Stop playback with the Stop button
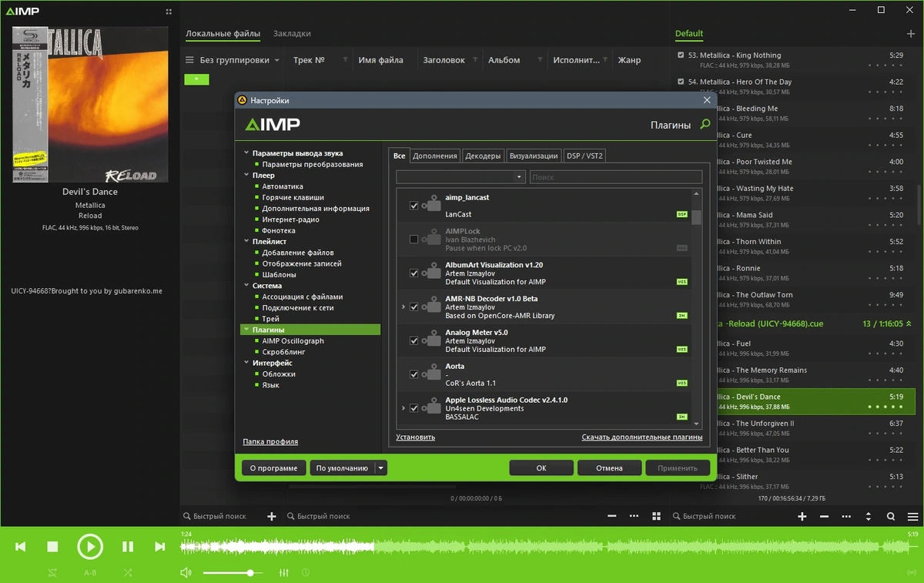924x583 pixels. (x=52, y=547)
